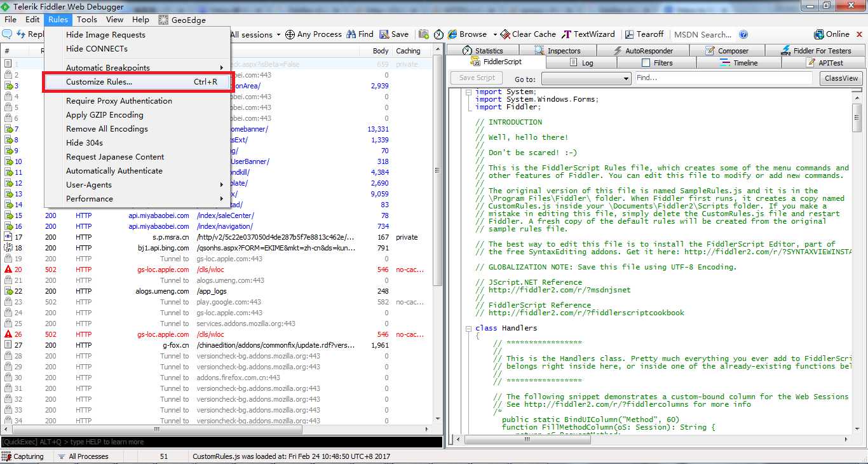The image size is (868, 464).
Task: Open the All sessions dropdown
Action: pyautogui.click(x=255, y=34)
